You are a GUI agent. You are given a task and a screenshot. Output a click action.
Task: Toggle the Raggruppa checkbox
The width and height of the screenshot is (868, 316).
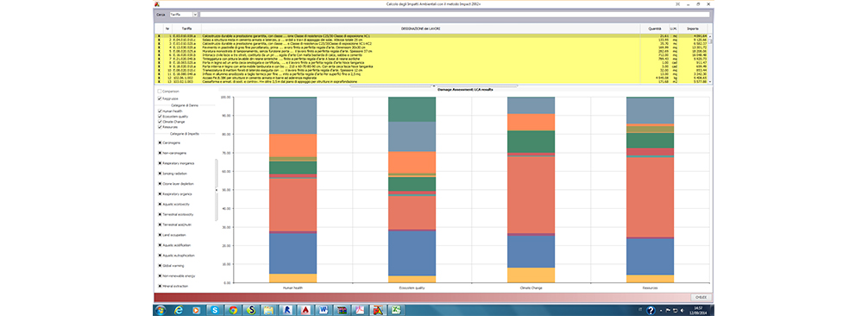coord(160,98)
